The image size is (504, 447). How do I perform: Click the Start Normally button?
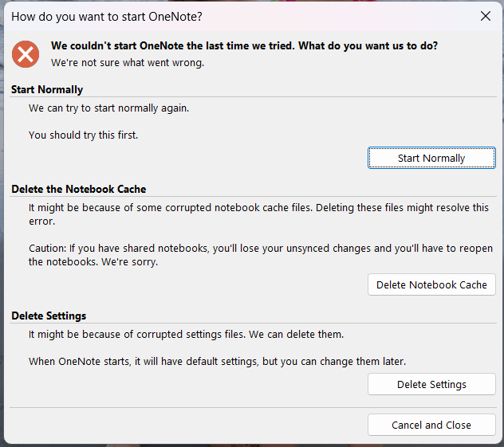pyautogui.click(x=431, y=158)
